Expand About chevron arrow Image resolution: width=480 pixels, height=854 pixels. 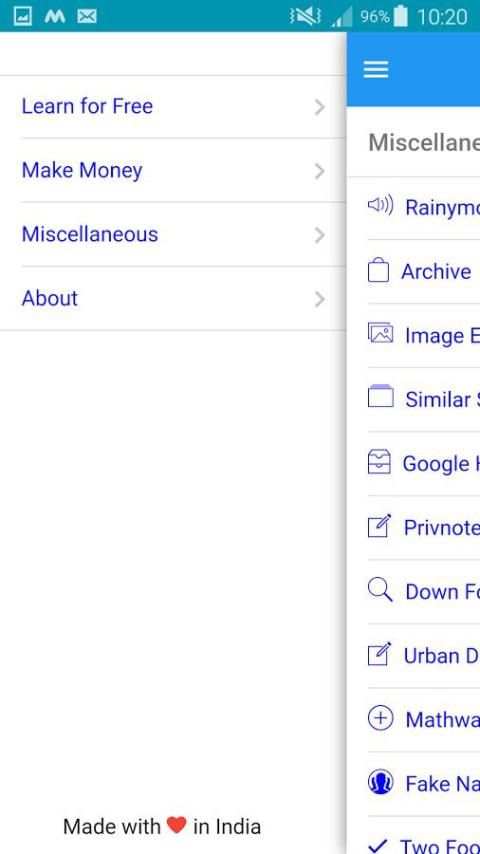click(x=320, y=299)
